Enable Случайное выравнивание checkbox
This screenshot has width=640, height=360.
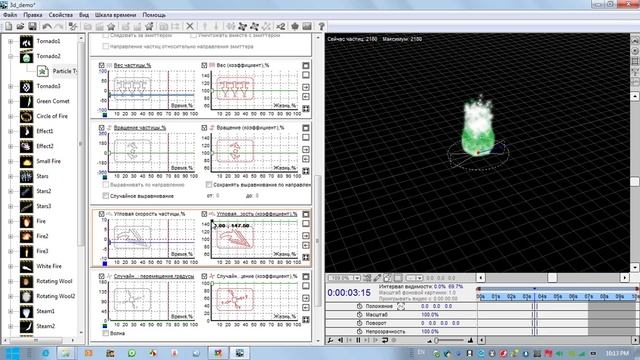point(106,196)
